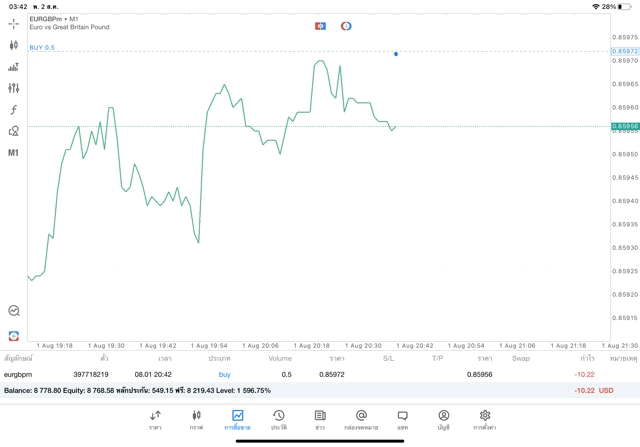Change the M1 timeframe selector
This screenshot has width=640, height=447.
pos(13,153)
